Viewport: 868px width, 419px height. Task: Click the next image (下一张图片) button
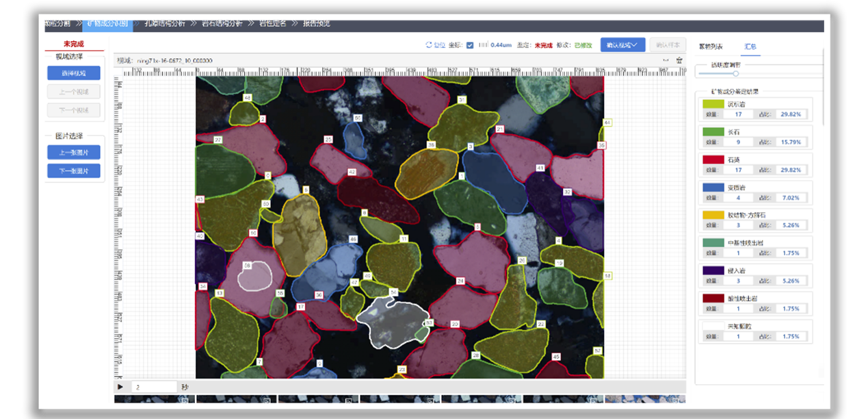pyautogui.click(x=74, y=170)
